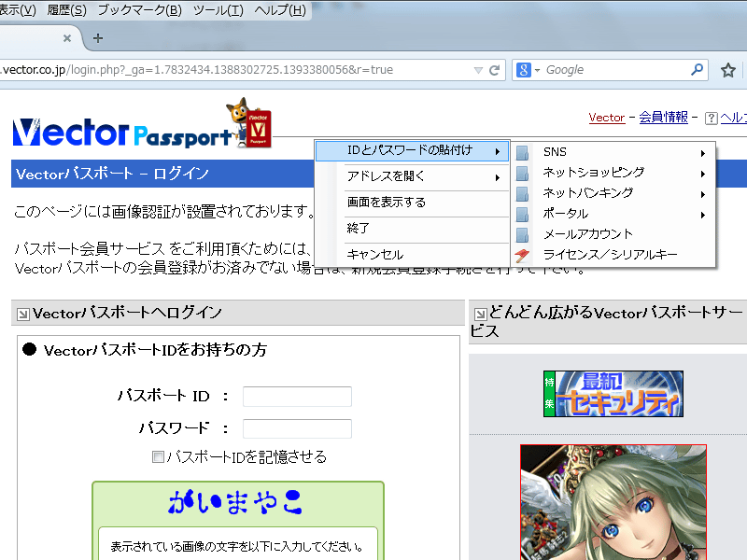Open the Vector link at top right

click(x=606, y=118)
